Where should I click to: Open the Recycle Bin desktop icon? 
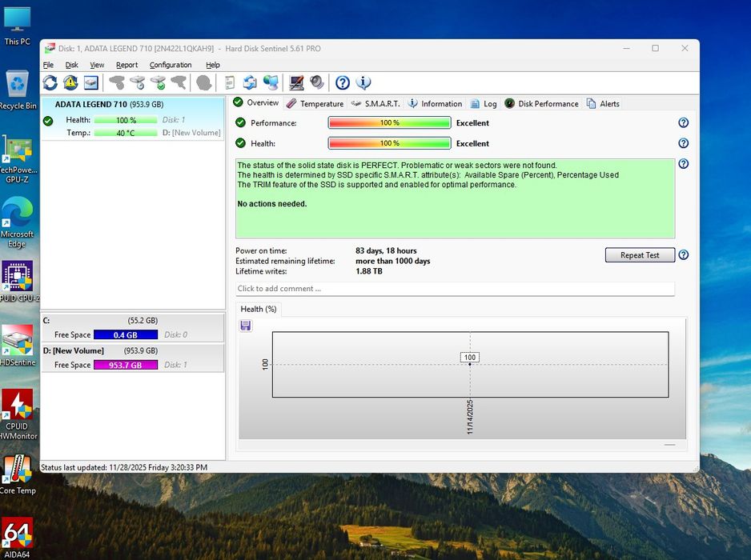pyautogui.click(x=18, y=90)
